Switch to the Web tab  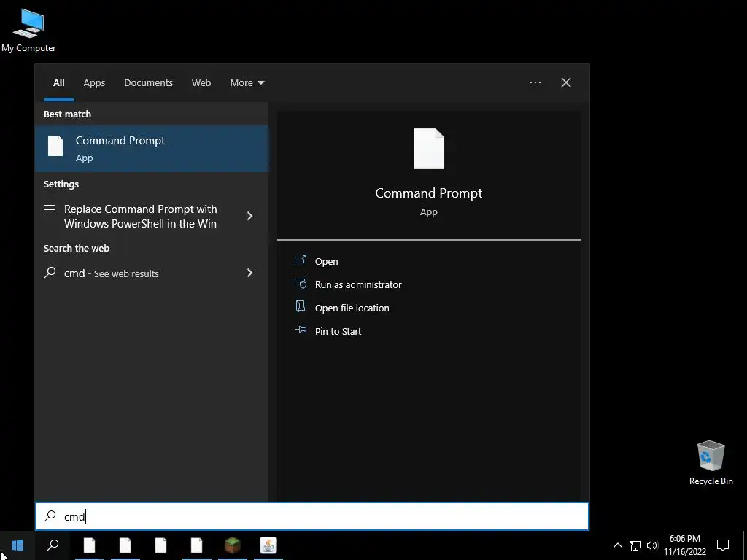click(201, 83)
